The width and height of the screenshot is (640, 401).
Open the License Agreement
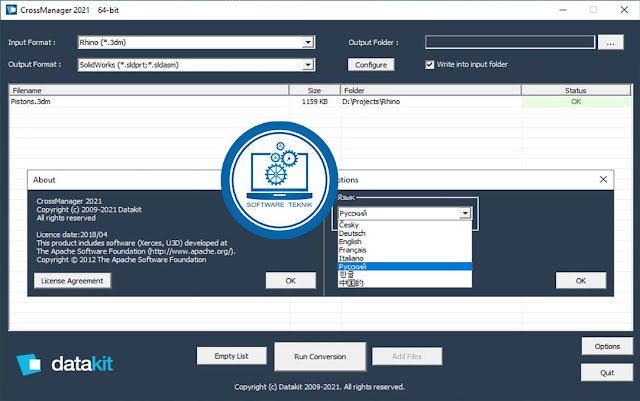(72, 281)
